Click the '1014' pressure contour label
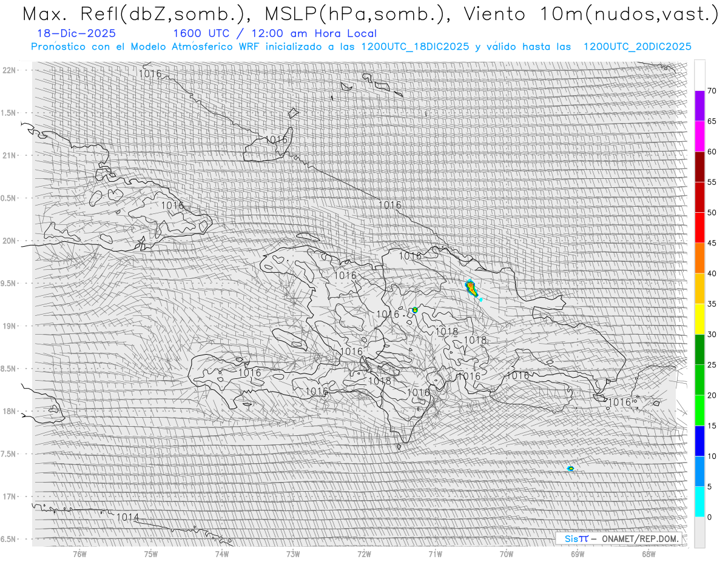The width and height of the screenshot is (728, 562). pos(127,517)
